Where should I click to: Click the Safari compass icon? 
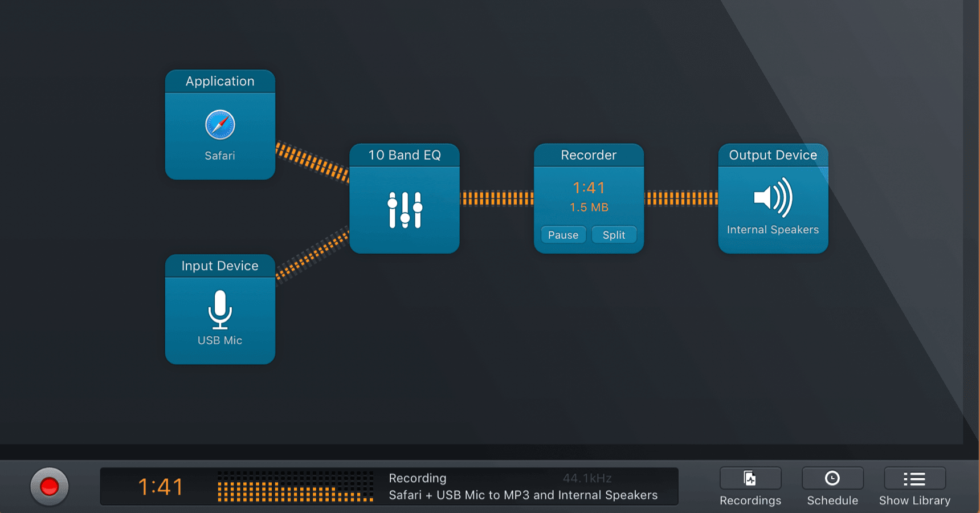point(220,125)
